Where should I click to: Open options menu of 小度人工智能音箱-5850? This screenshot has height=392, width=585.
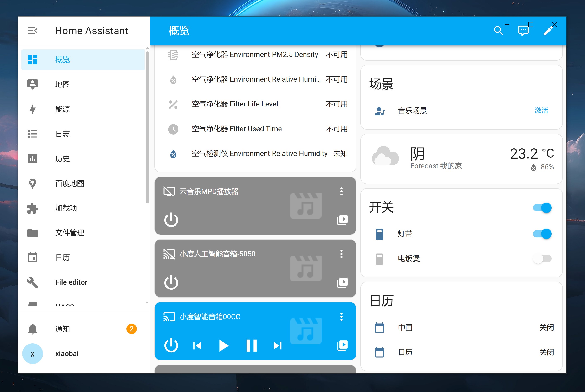pyautogui.click(x=341, y=254)
